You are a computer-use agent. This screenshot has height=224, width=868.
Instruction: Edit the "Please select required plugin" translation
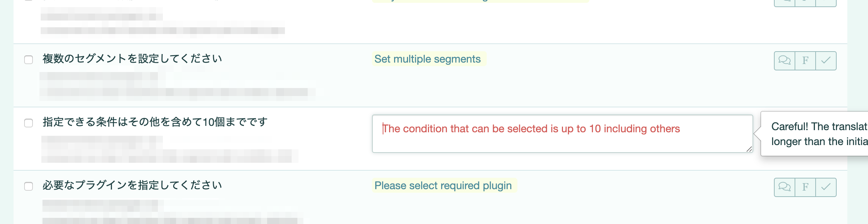pyautogui.click(x=443, y=186)
